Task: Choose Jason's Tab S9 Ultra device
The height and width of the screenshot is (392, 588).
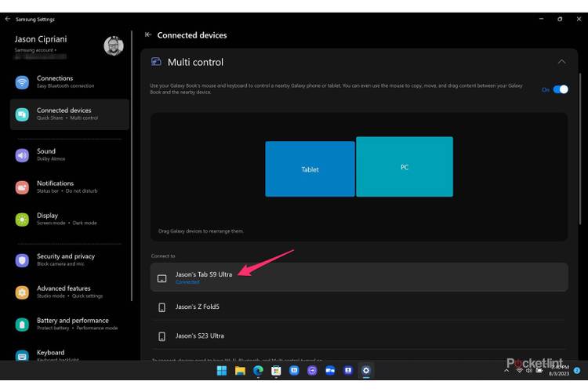Action: coord(359,278)
